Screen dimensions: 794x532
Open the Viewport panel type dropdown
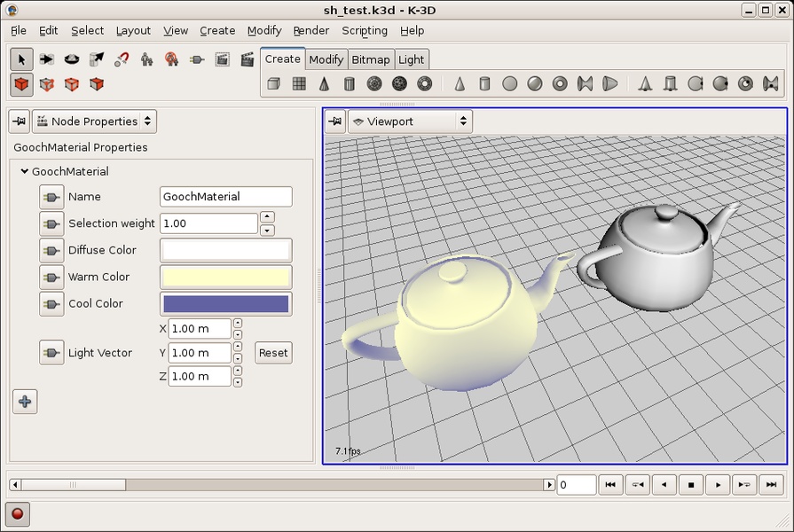[x=409, y=121]
